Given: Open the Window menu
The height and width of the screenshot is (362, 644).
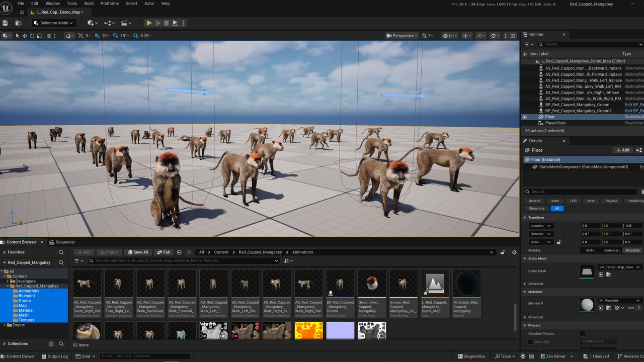Looking at the screenshot, I should click(53, 4).
